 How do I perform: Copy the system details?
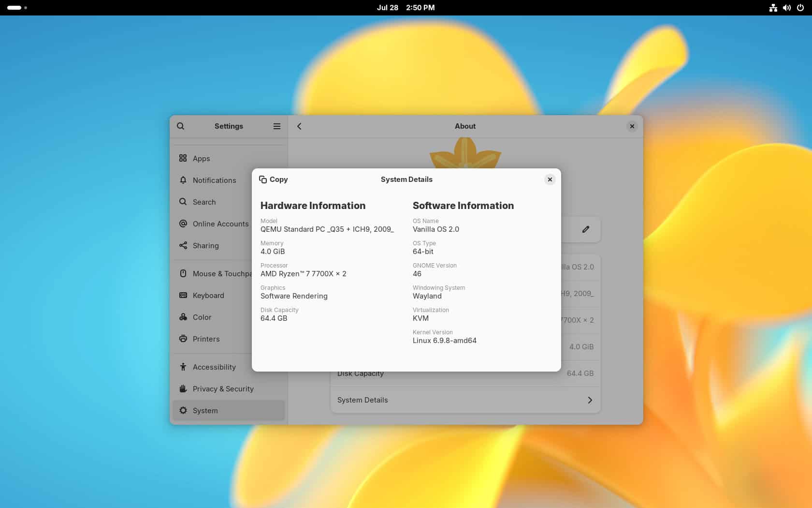(x=274, y=179)
